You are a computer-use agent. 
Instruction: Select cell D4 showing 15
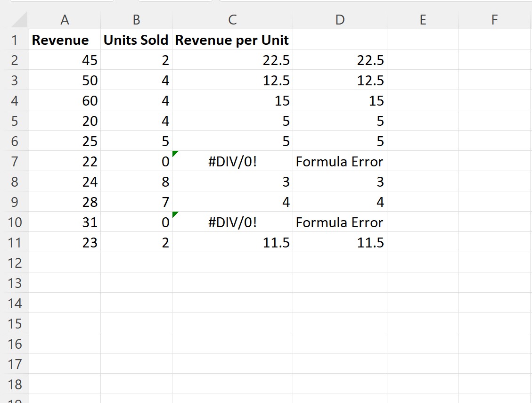click(340, 100)
